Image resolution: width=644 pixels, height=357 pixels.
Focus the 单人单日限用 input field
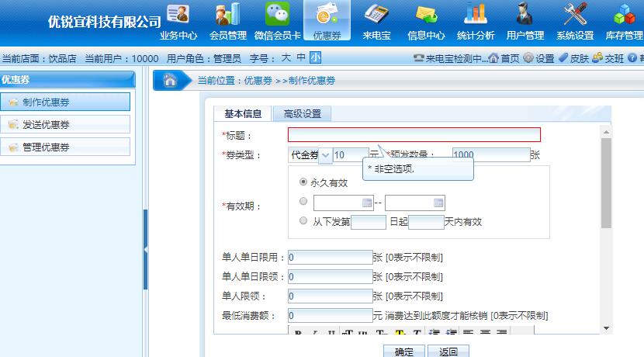pos(331,257)
